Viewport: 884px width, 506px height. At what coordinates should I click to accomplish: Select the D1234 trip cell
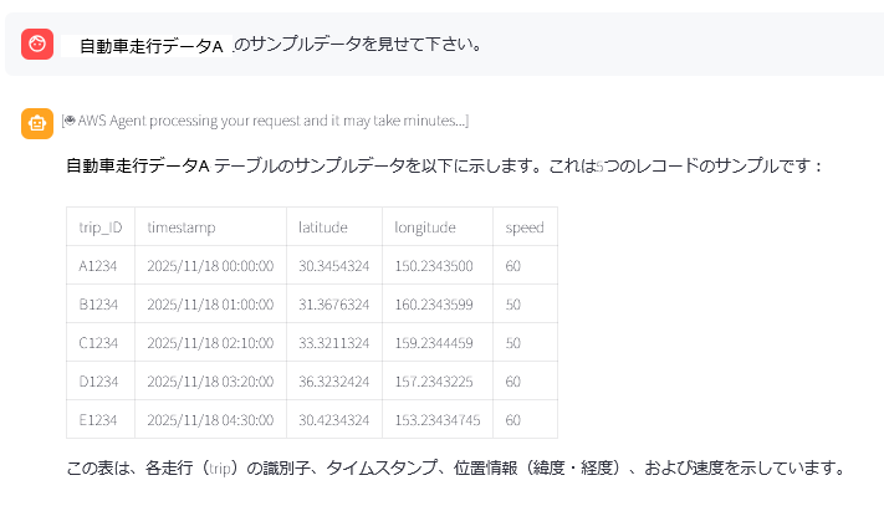point(100,381)
